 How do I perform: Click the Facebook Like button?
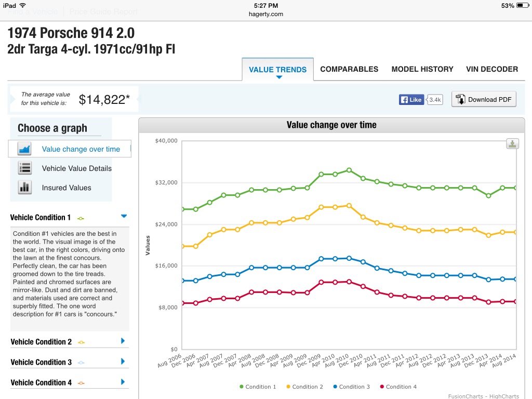click(411, 100)
